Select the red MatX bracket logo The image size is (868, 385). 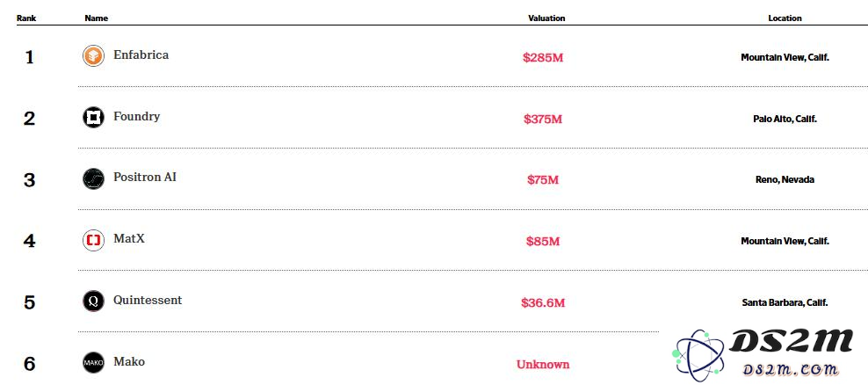coord(93,241)
